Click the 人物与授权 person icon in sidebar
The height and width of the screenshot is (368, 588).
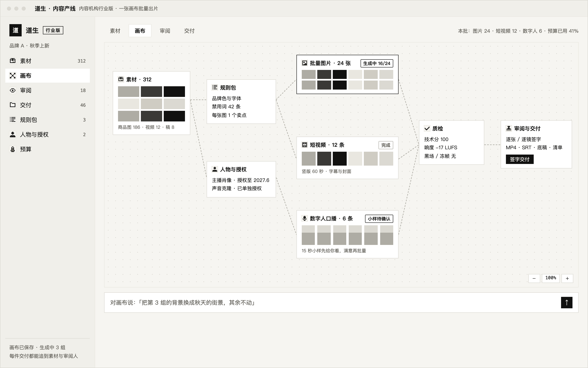tap(13, 134)
